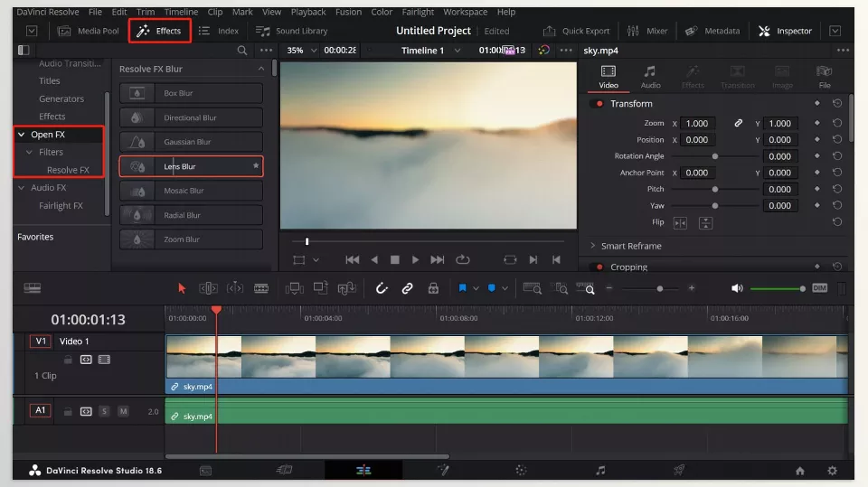Favorite the Lens Blur star
The image size is (868, 487).
(x=256, y=166)
